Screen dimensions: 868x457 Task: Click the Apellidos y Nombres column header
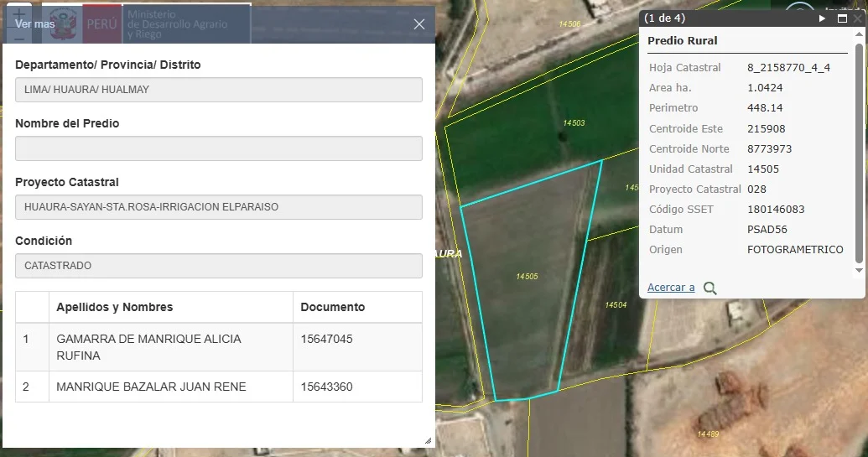pyautogui.click(x=114, y=307)
